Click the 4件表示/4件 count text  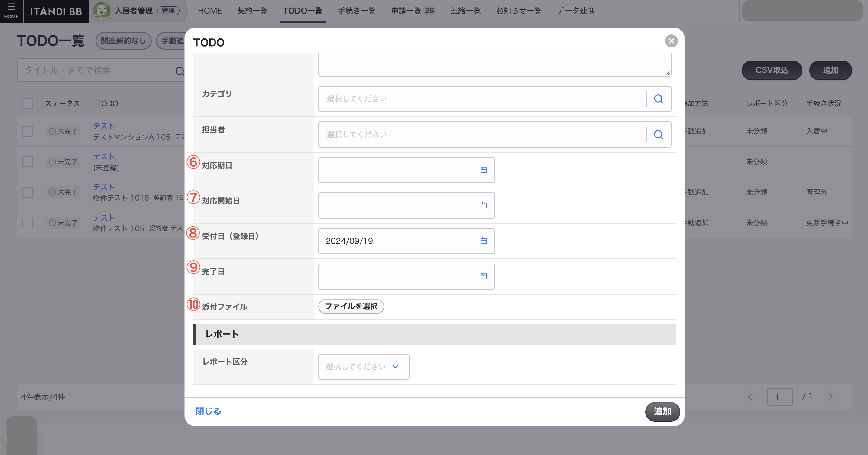(x=43, y=397)
